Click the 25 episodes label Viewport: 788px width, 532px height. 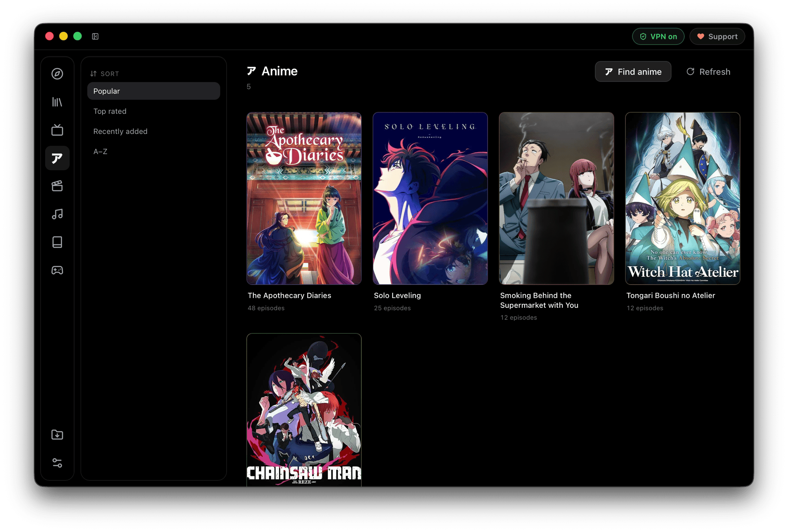coord(392,308)
